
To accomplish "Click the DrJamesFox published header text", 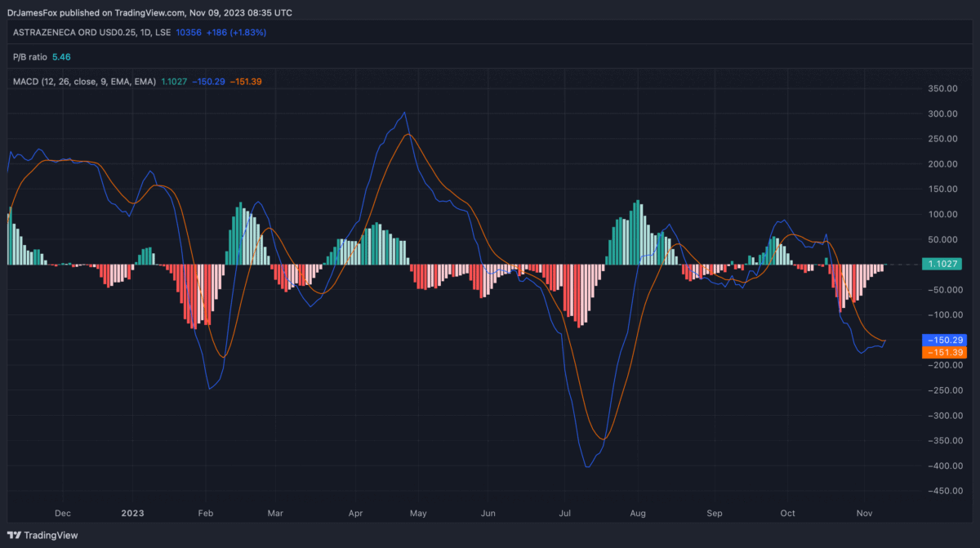I will 149,13.
